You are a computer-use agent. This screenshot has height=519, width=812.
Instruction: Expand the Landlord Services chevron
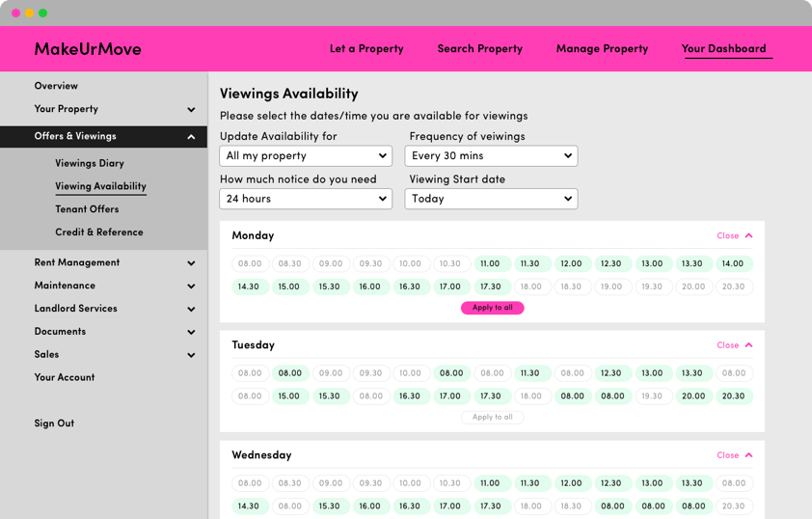(x=191, y=310)
